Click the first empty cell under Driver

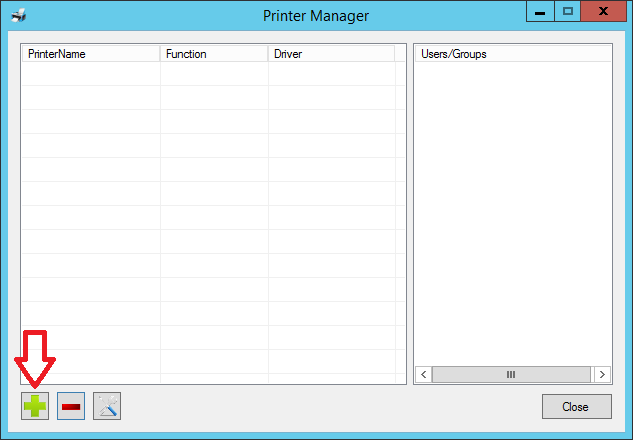[330, 74]
